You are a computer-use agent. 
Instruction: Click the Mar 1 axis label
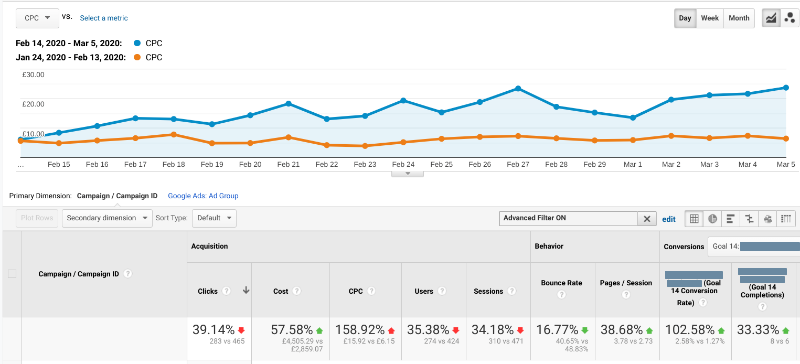click(633, 165)
